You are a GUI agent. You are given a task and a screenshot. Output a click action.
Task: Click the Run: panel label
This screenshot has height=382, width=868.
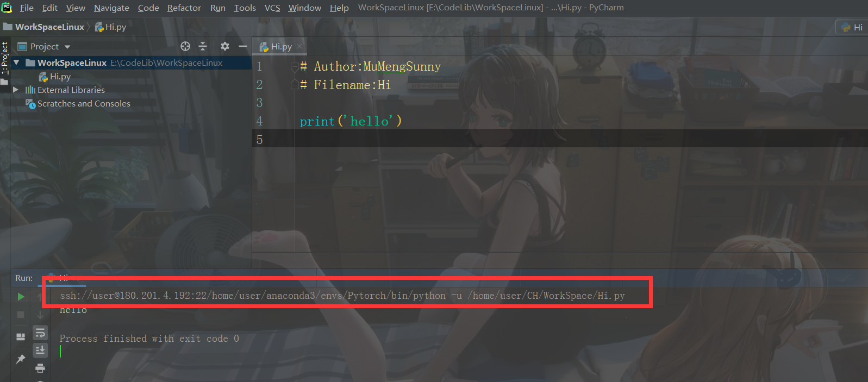point(24,278)
